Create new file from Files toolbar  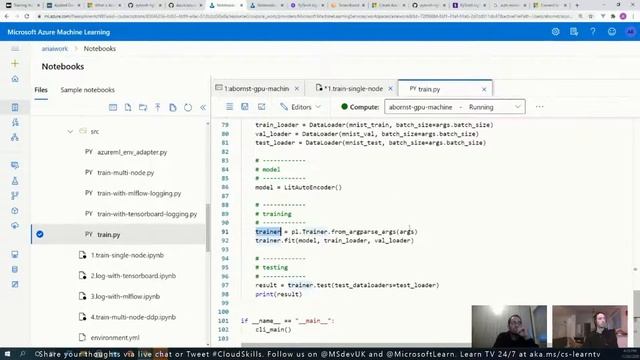[x=128, y=107]
